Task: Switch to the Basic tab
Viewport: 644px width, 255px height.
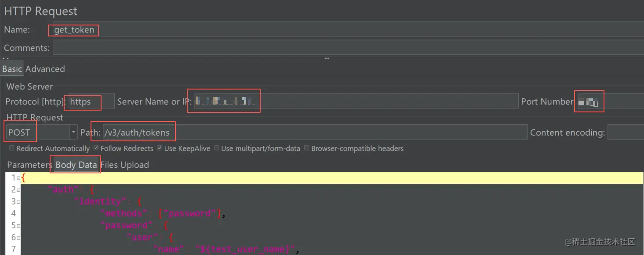Action: coord(12,69)
